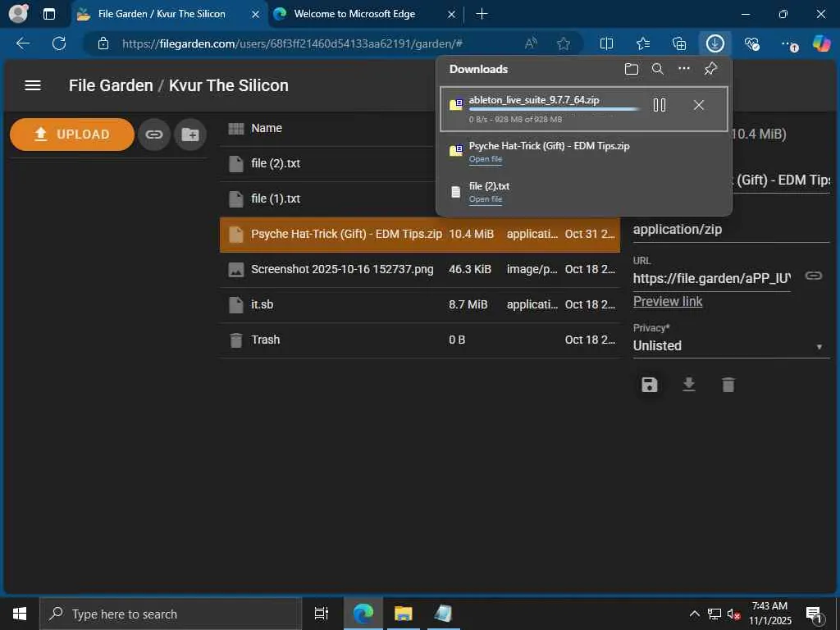Image resolution: width=840 pixels, height=630 pixels.
Task: Search downloads with the magnifier icon
Action: tap(657, 69)
